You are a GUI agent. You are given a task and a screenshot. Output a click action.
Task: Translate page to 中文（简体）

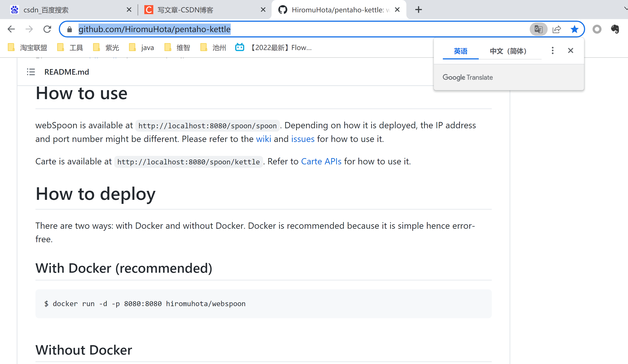pos(508,51)
